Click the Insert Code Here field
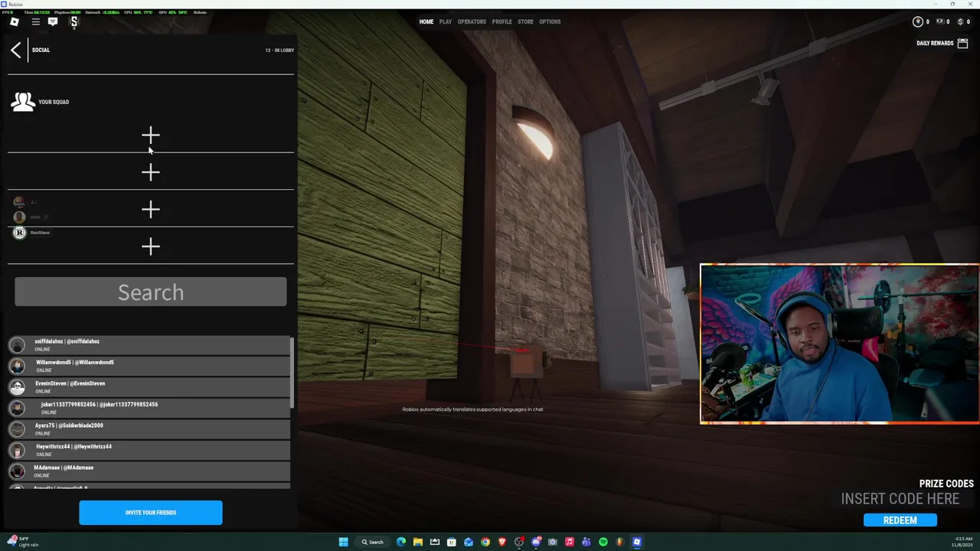The image size is (980, 551). [x=900, y=499]
